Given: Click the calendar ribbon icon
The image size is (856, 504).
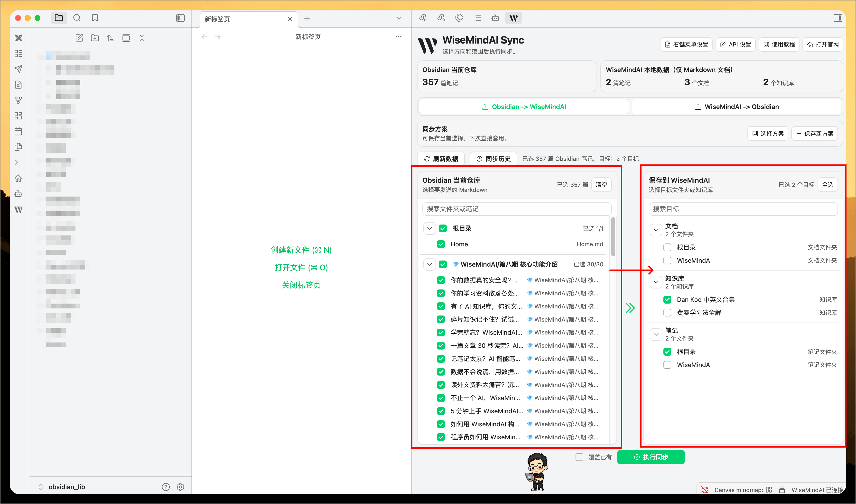Looking at the screenshot, I should pyautogui.click(x=18, y=131).
